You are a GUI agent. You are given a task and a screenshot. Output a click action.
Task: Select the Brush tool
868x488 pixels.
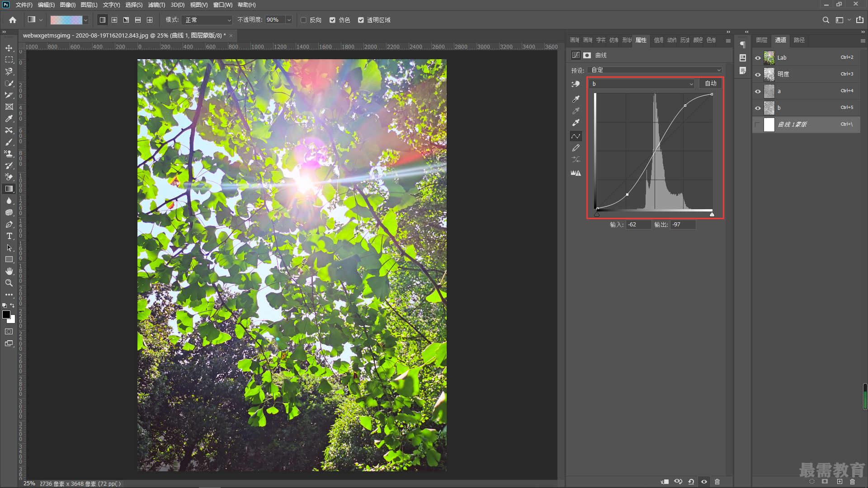point(9,142)
